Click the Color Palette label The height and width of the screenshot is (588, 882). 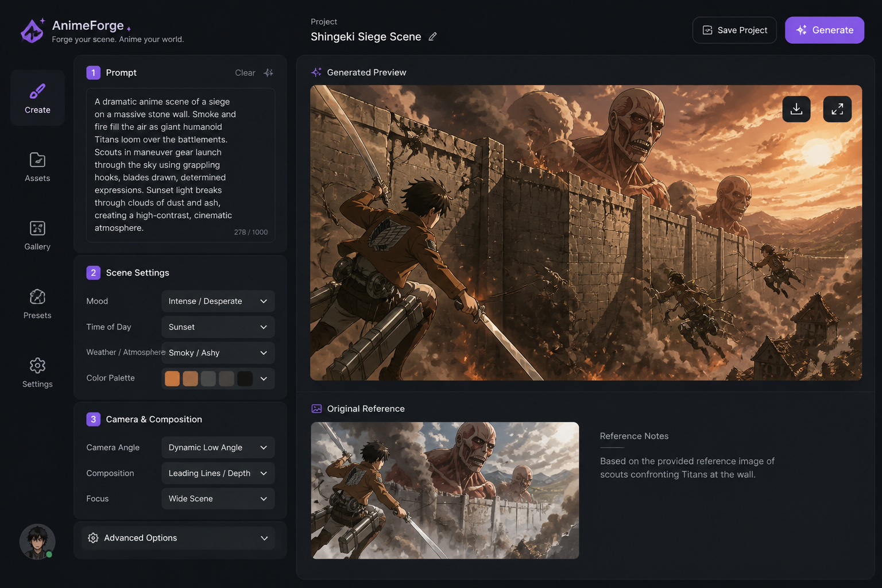coord(111,378)
